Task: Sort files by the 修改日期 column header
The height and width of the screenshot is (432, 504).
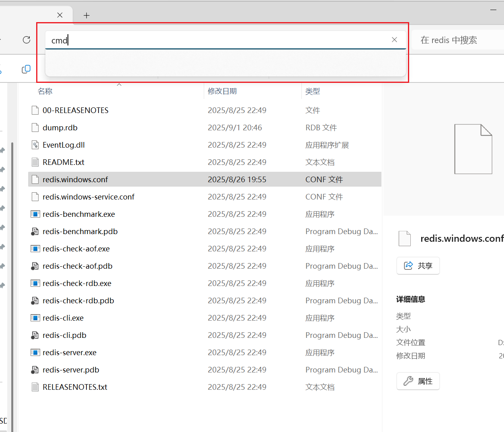Action: 222,91
